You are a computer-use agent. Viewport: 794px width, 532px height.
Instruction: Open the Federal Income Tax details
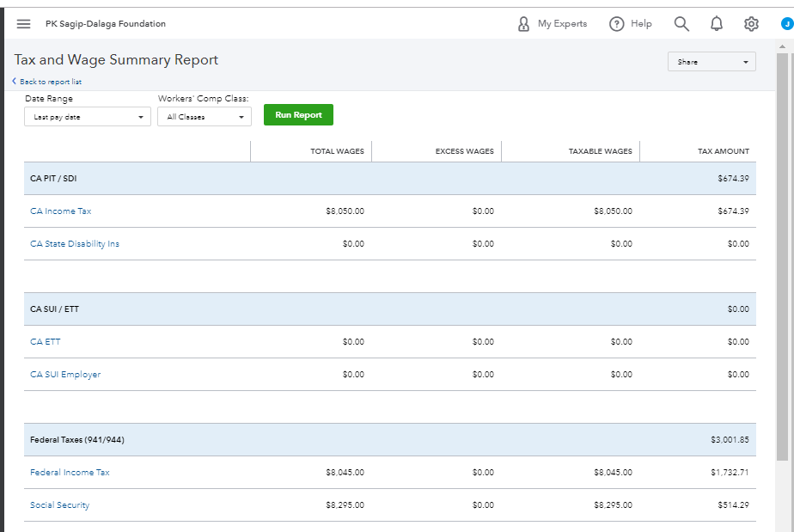[x=70, y=472]
